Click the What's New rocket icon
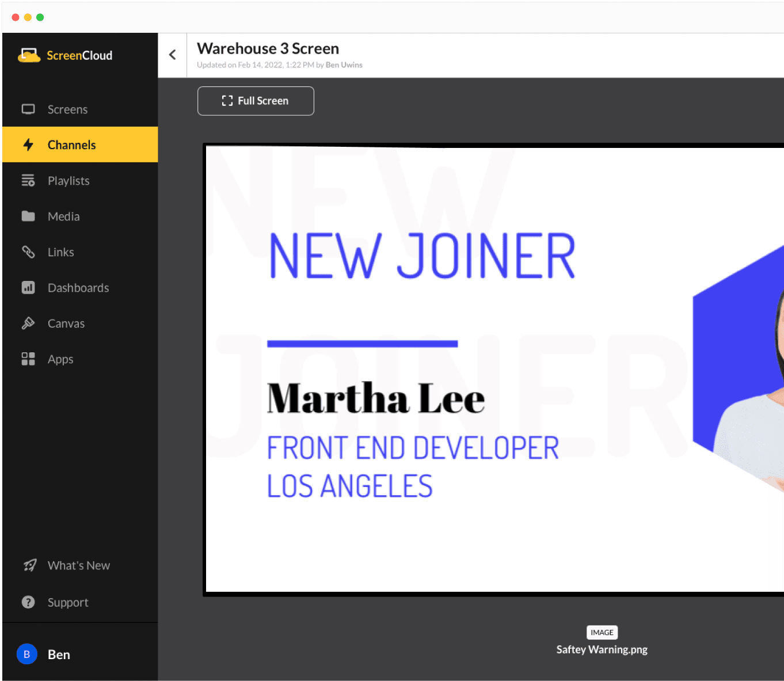Viewport: 784px width, 681px height. pyautogui.click(x=29, y=565)
